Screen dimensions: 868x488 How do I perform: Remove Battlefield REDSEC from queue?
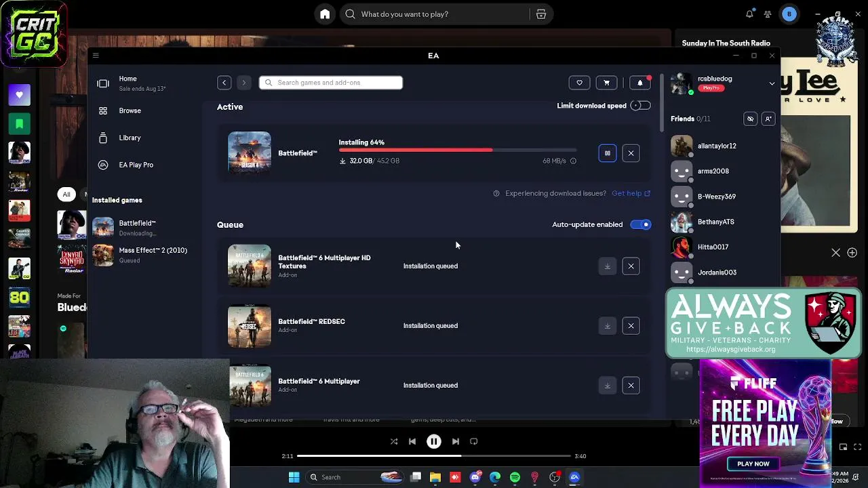click(x=631, y=326)
